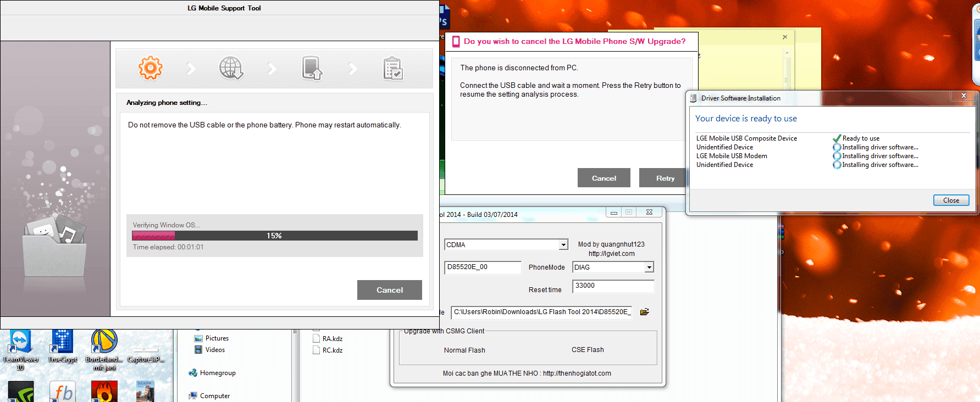Click Close in Driver Software Installation
The width and height of the screenshot is (980, 402).
pyautogui.click(x=951, y=200)
